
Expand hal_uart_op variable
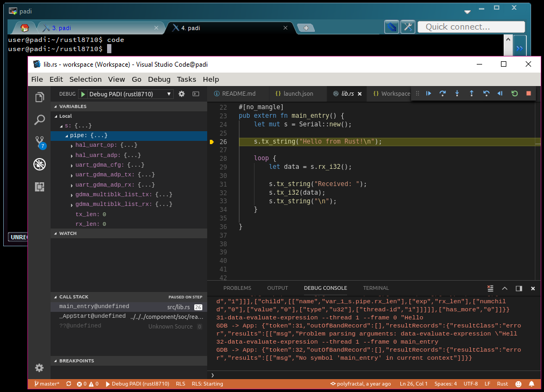click(x=72, y=146)
